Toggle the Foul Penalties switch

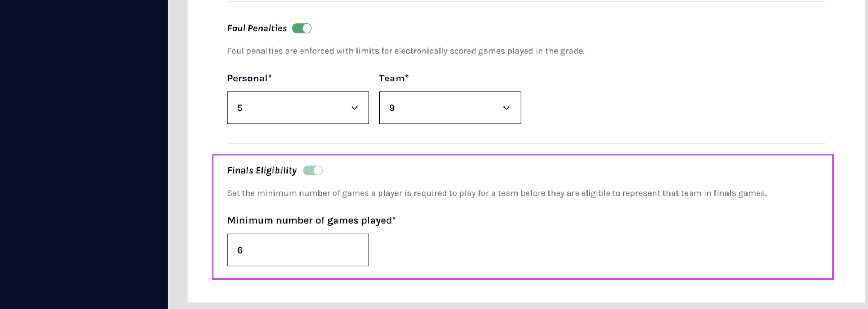tap(302, 28)
